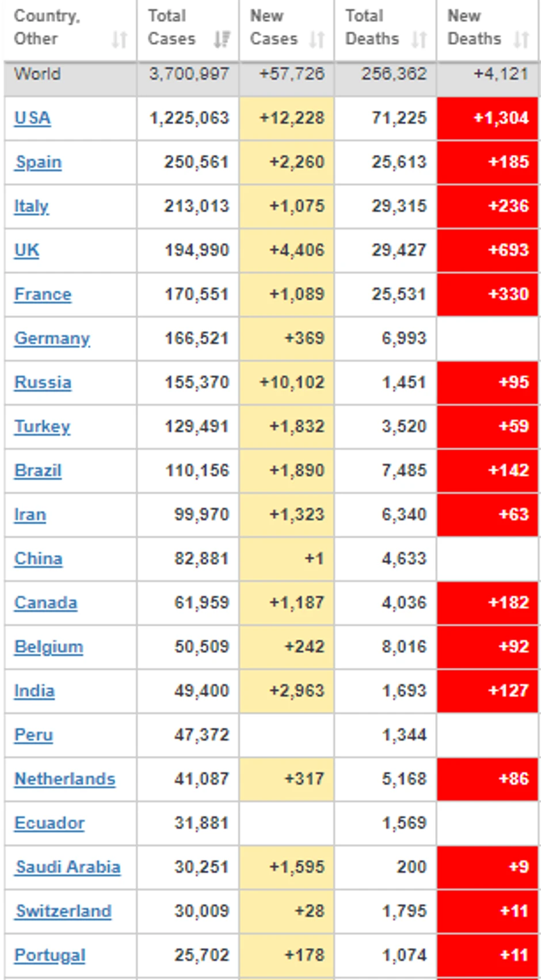Open the Spain country link
This screenshot has height=980, width=541.
click(39, 162)
